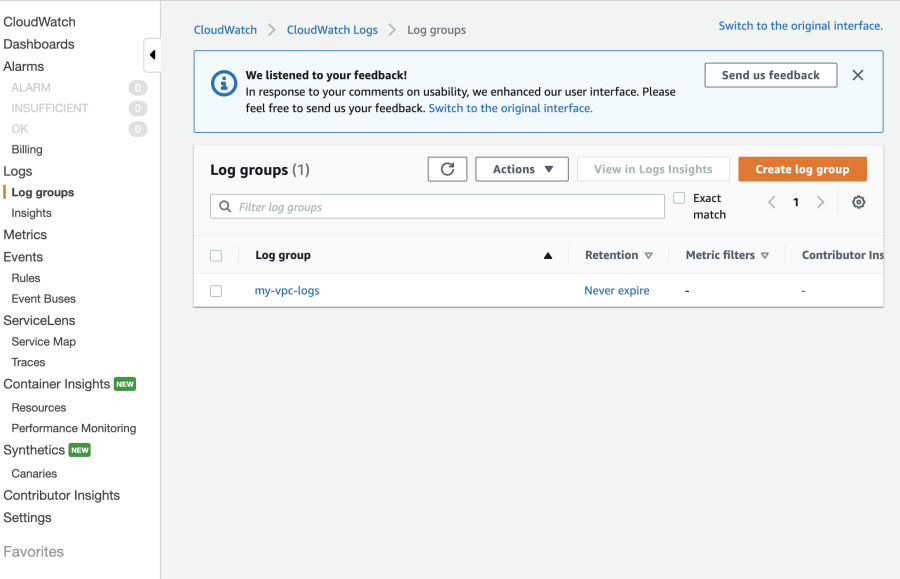
Task: Open the Actions dropdown
Action: coord(522,169)
